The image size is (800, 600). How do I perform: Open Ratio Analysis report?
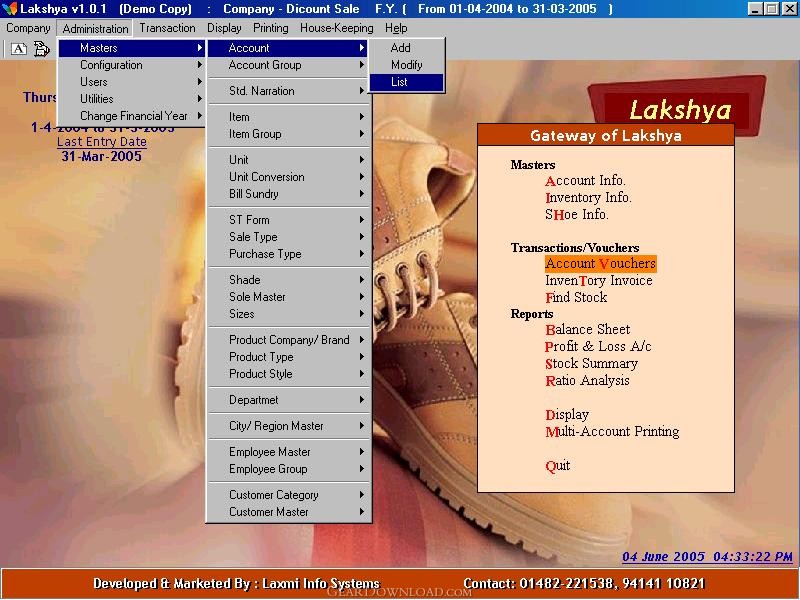(587, 381)
